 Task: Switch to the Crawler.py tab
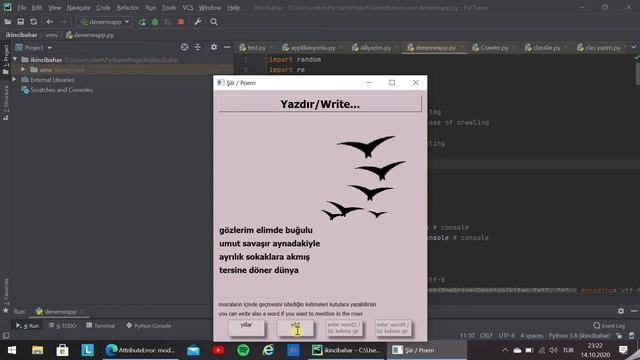click(494, 48)
